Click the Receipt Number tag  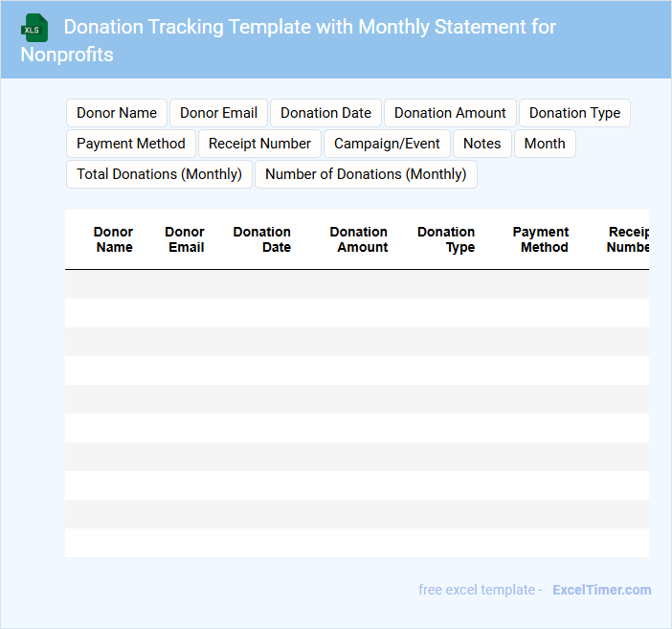(259, 144)
